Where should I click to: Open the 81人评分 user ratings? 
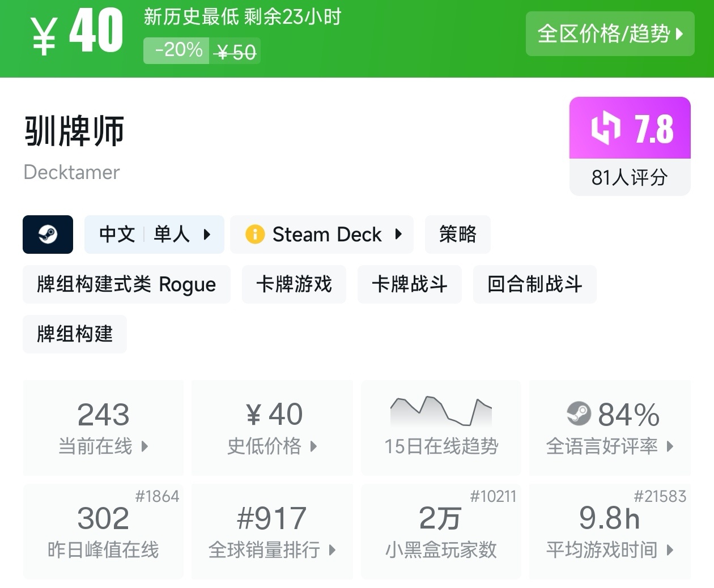(630, 178)
